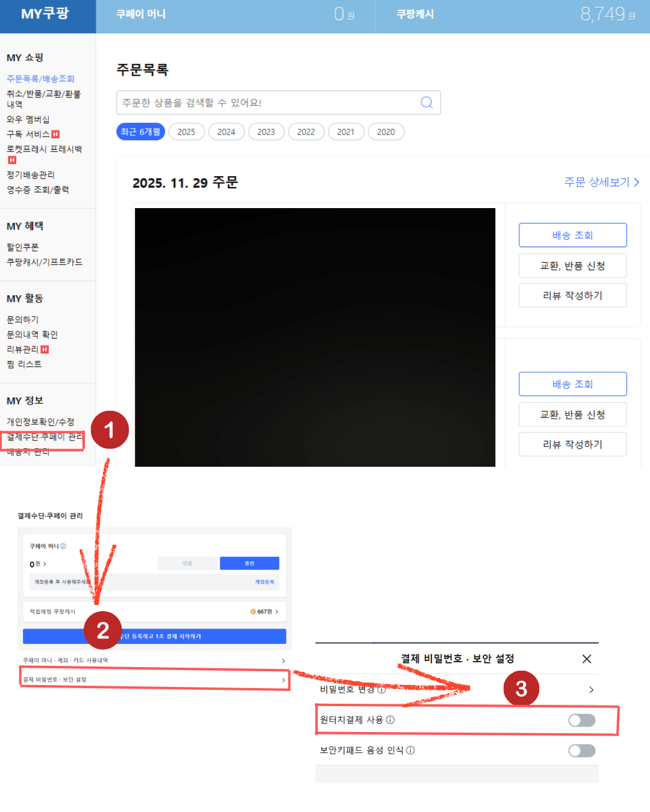This screenshot has height=812, width=650.
Task: Click info icon next to 쿠페이 머니 card title
Action: tap(63, 546)
